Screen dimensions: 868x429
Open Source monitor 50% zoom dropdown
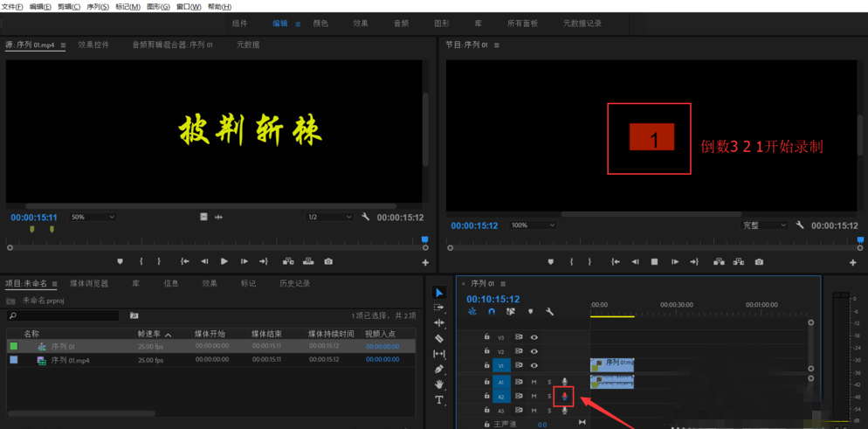point(92,217)
